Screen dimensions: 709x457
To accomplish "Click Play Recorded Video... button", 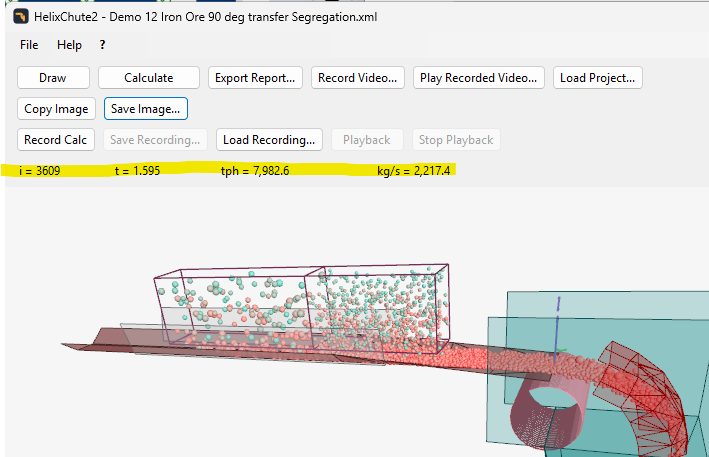I will coord(478,78).
